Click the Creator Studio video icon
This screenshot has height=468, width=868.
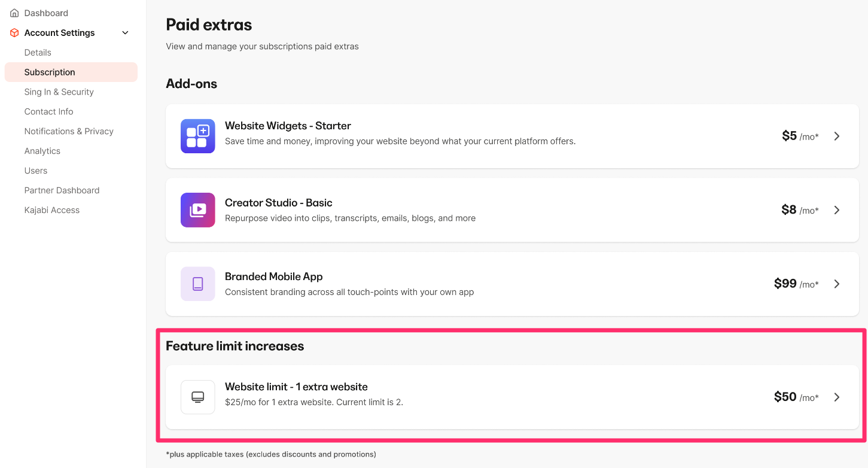197,210
